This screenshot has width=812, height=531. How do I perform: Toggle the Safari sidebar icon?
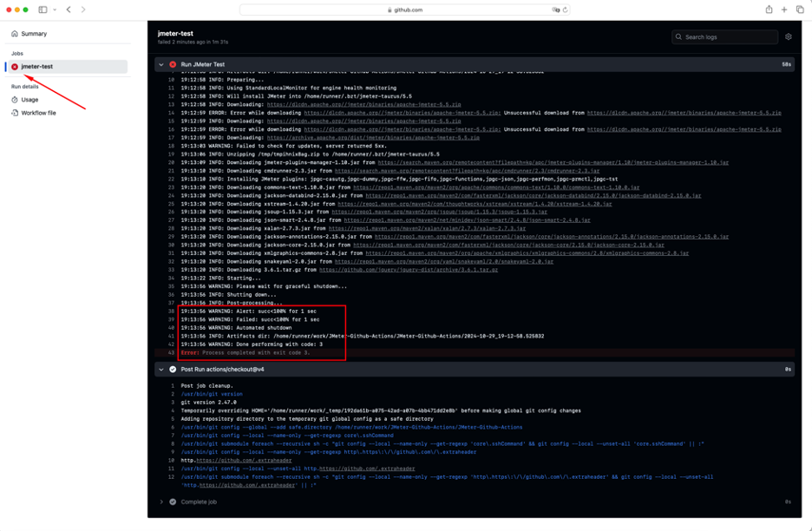pos(43,10)
